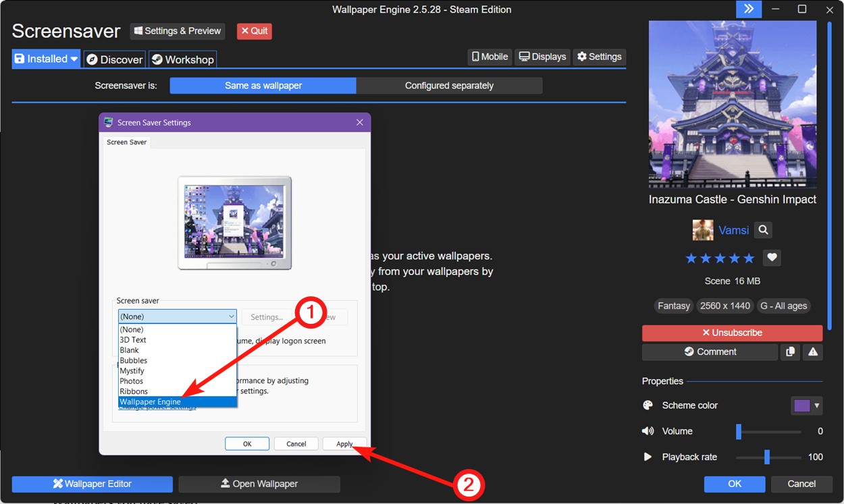The image size is (844, 504).
Task: Select the Configured separately option
Action: click(449, 86)
